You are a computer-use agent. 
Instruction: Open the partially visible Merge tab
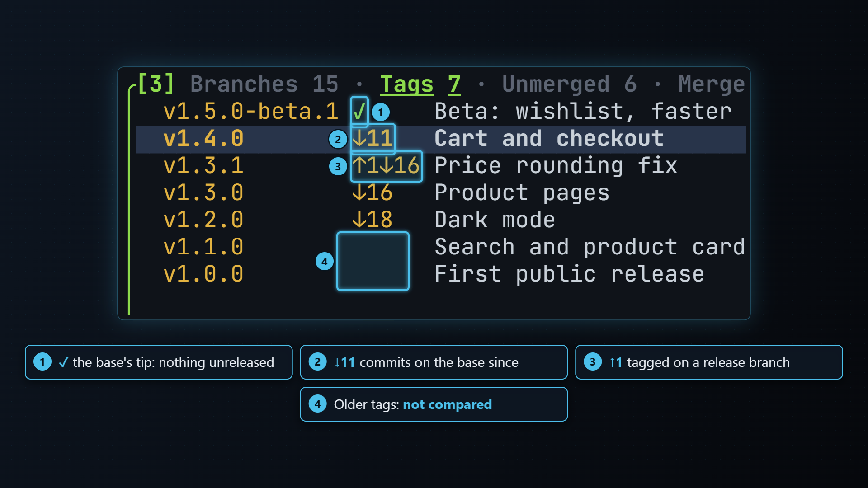point(712,84)
